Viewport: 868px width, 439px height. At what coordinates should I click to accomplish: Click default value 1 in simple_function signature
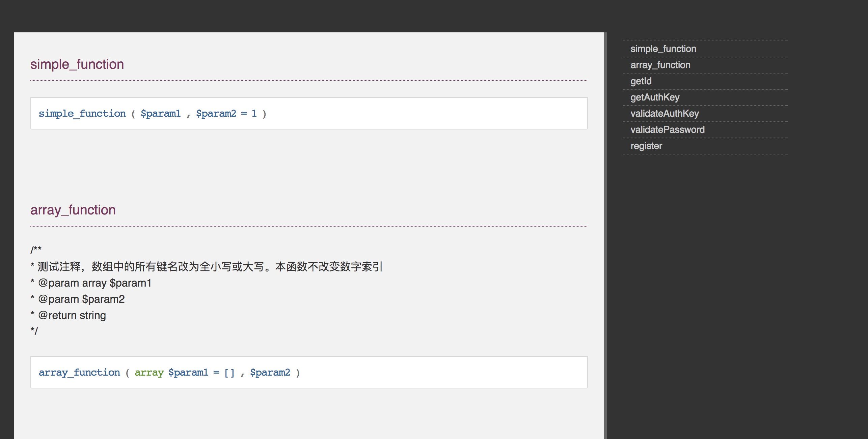tap(254, 114)
